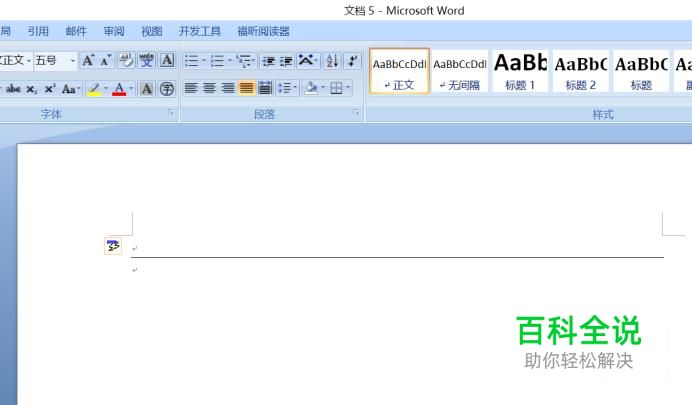
Task: Toggle show paragraph marks
Action: pyautogui.click(x=353, y=61)
